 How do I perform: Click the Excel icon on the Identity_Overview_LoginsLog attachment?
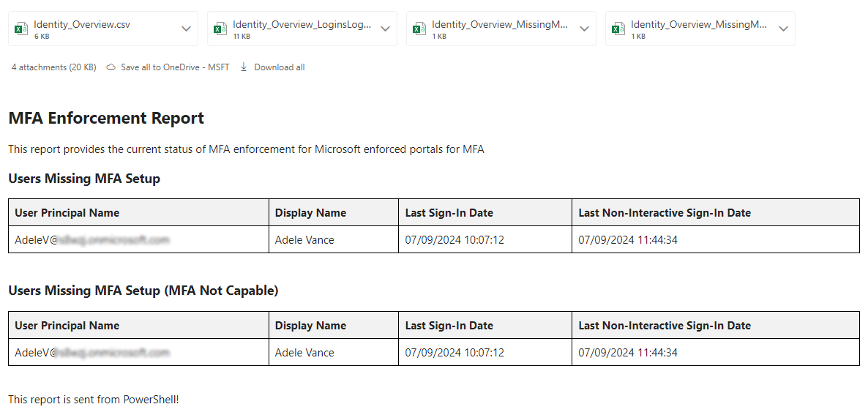[x=220, y=29]
